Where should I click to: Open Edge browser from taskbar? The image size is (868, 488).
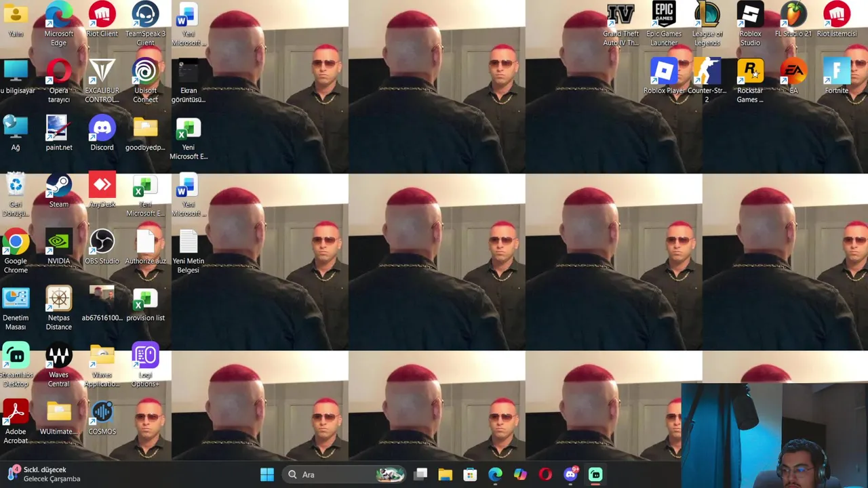[495, 474]
